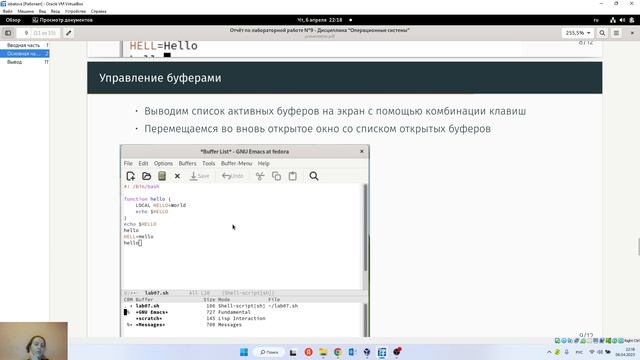Open the red-dot recorder taskbar icon

[x=397, y=351]
